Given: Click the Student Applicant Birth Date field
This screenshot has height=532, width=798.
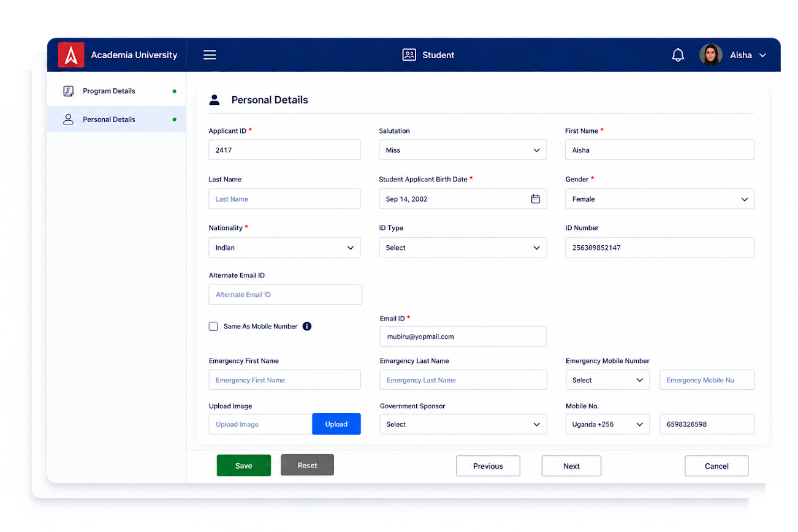Looking at the screenshot, I should (x=463, y=199).
